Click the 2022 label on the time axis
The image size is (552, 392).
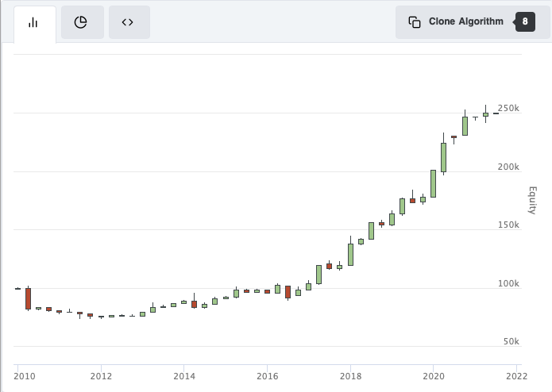(516, 376)
